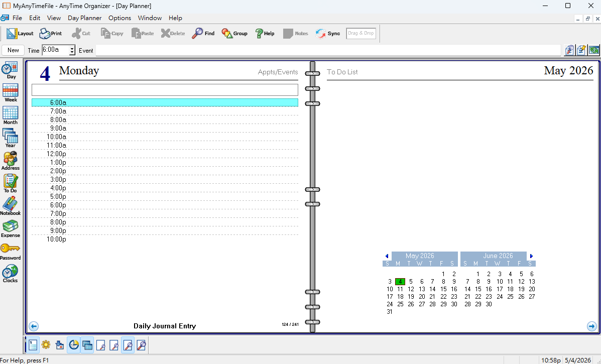The image size is (601, 364).
Task: Switch to Day view in sidebar
Action: click(11, 70)
